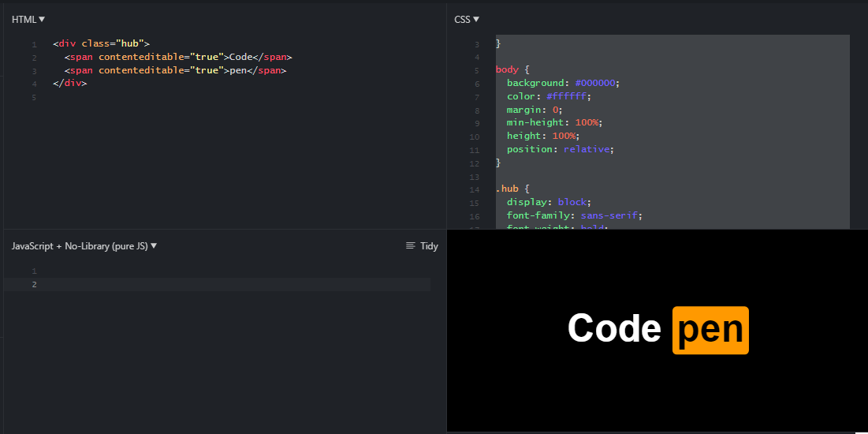
Task: Click the '.hub {' CSS selector line
Action: 513,189
